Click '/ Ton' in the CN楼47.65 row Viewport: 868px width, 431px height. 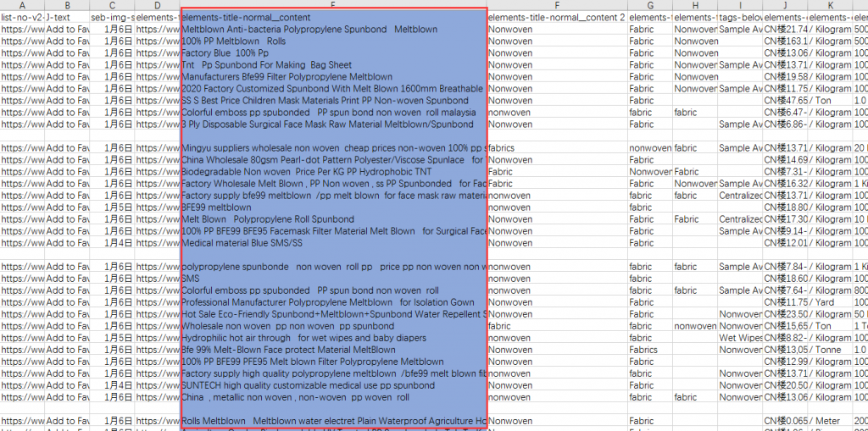click(830, 101)
